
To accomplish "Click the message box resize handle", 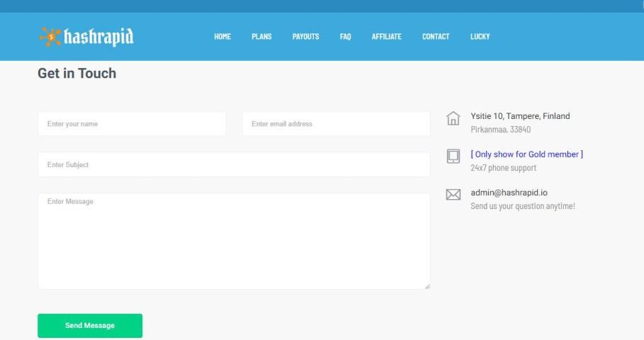I will pyautogui.click(x=426, y=286).
